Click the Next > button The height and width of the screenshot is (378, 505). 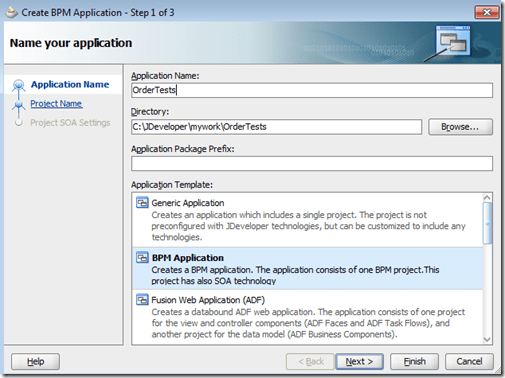pyautogui.click(x=359, y=362)
